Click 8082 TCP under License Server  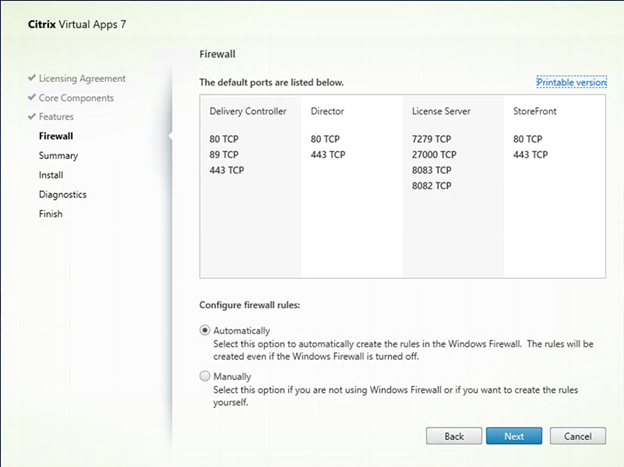point(431,186)
